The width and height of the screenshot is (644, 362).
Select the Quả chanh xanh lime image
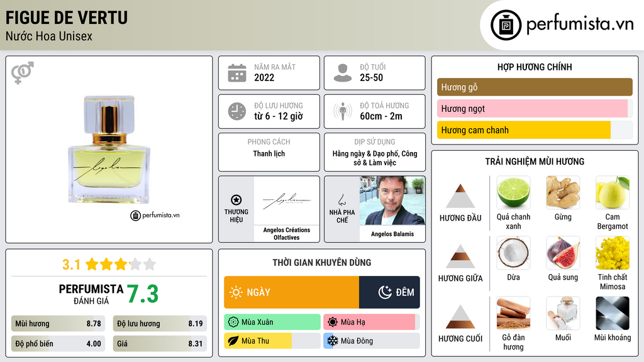[x=513, y=192]
